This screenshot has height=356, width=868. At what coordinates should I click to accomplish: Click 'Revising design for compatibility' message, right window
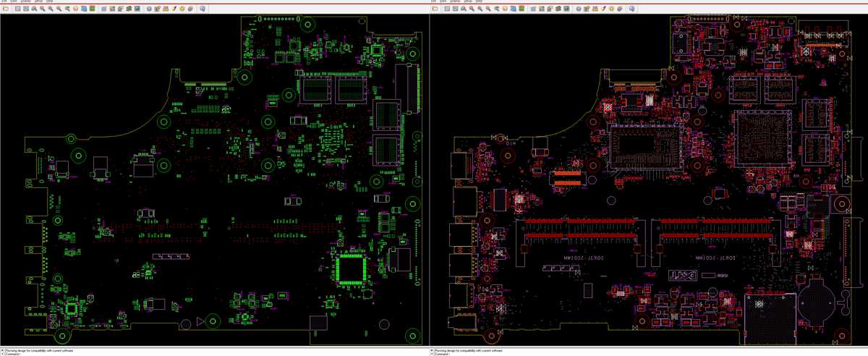coord(469,349)
